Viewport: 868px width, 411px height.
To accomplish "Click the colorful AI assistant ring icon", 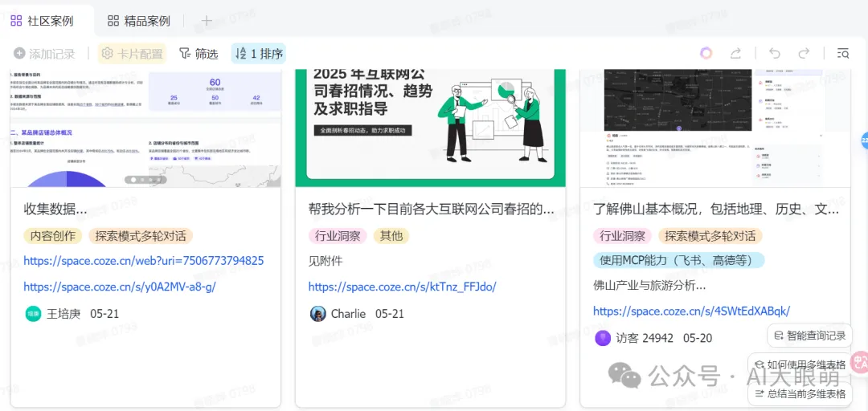I will 706,53.
